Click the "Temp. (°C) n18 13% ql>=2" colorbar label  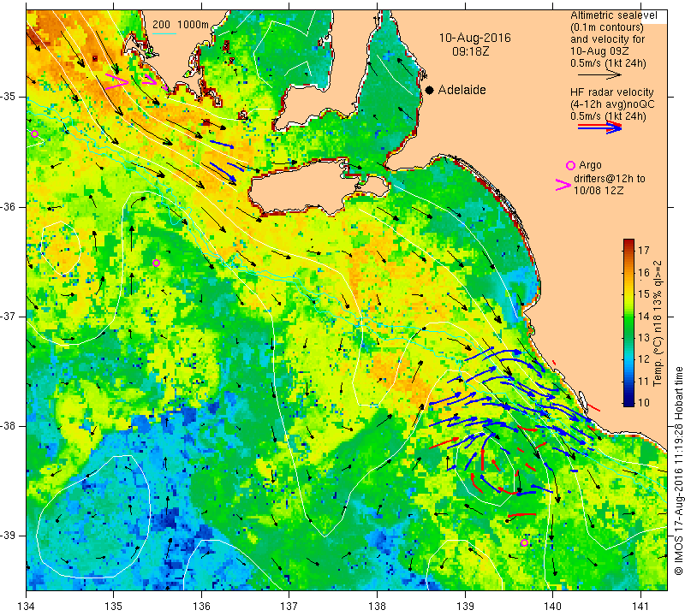658,323
